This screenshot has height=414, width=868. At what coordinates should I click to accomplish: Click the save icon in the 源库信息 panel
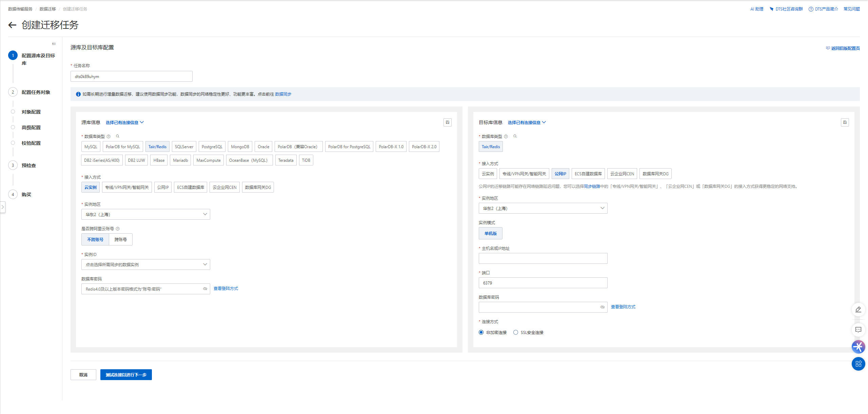click(447, 122)
